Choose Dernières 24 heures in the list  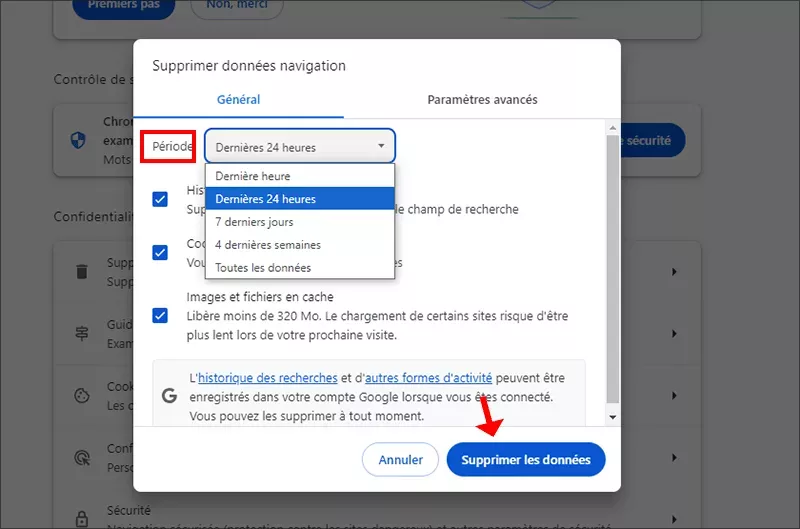[300, 198]
